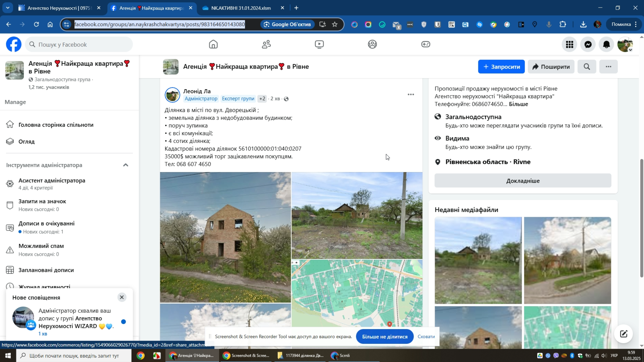
Task: Open the new message compose icon
Action: (623, 334)
